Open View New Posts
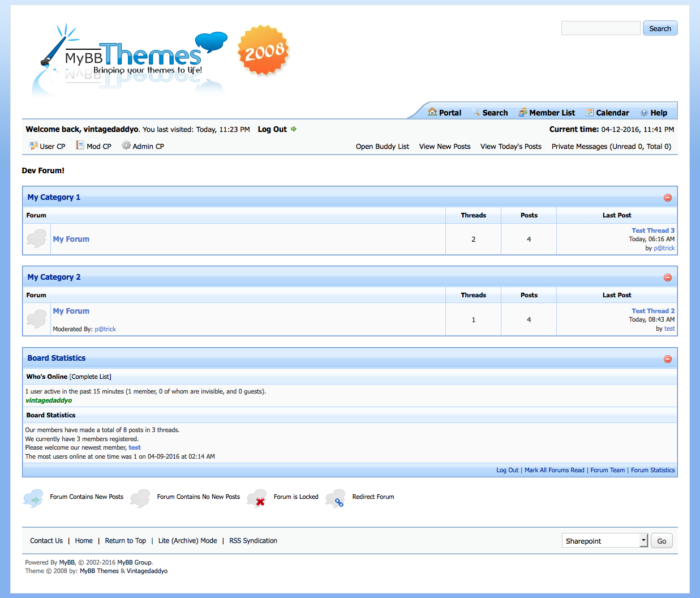The width and height of the screenshot is (700, 598). pyautogui.click(x=445, y=146)
